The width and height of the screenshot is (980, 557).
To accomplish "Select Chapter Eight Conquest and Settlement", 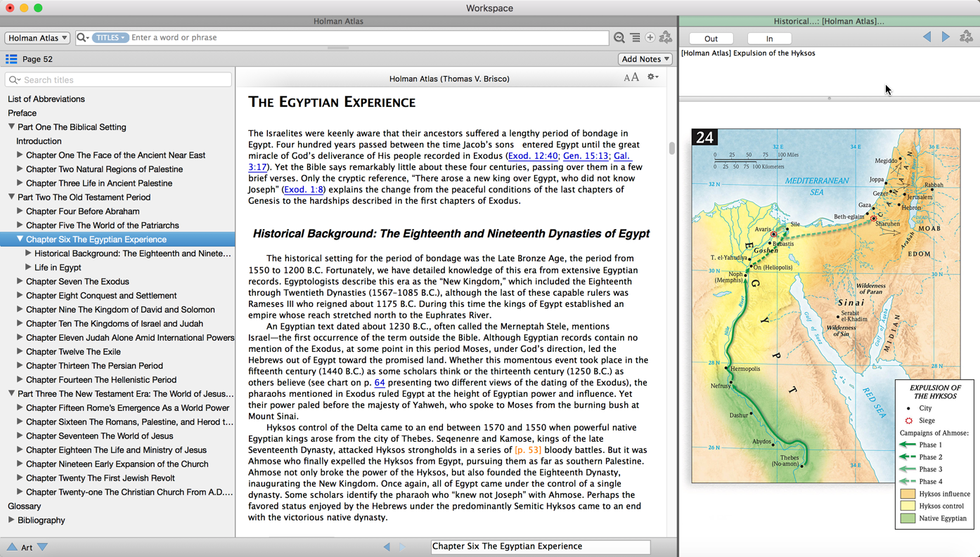I will pos(101,296).
